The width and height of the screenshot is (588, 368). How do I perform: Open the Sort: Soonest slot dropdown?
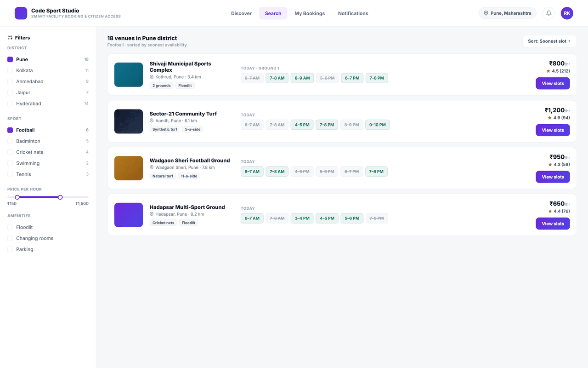(x=549, y=41)
